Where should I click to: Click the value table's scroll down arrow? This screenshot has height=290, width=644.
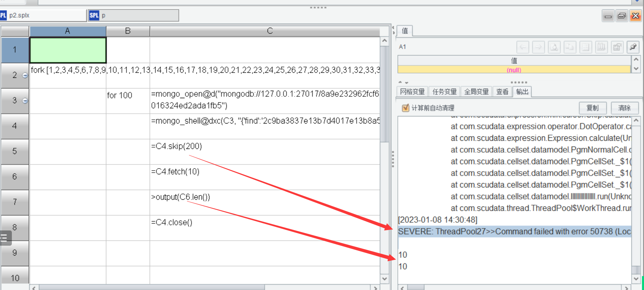[636, 69]
